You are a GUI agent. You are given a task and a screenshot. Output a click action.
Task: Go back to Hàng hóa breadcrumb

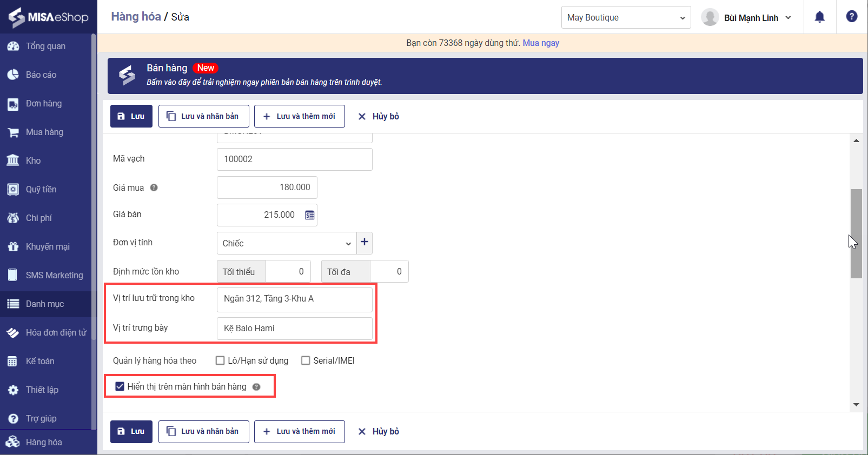(136, 17)
